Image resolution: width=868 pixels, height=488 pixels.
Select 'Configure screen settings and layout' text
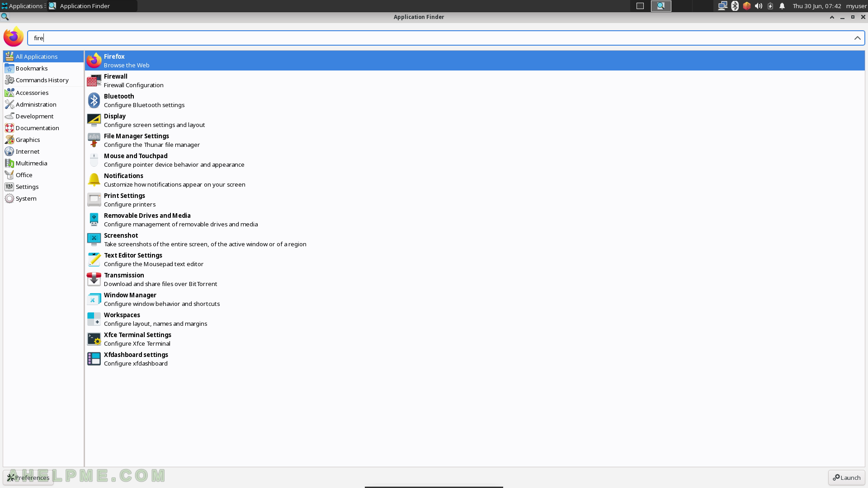coord(155,125)
